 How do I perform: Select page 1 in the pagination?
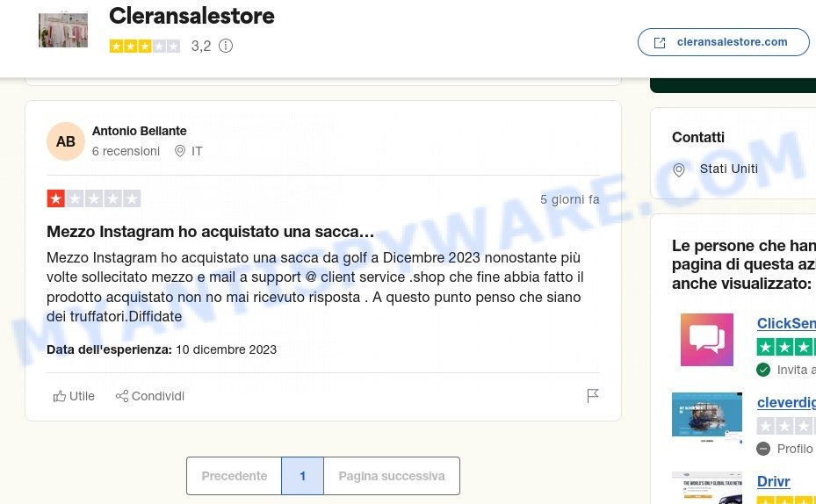tap(302, 476)
